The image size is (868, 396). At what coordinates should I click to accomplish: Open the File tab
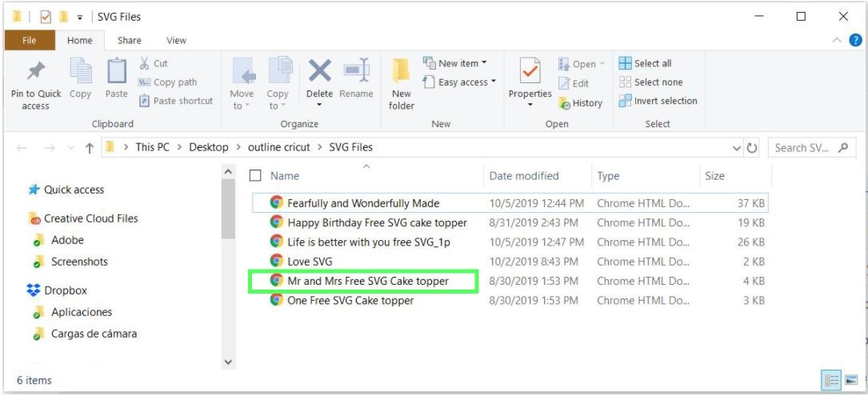[x=30, y=40]
